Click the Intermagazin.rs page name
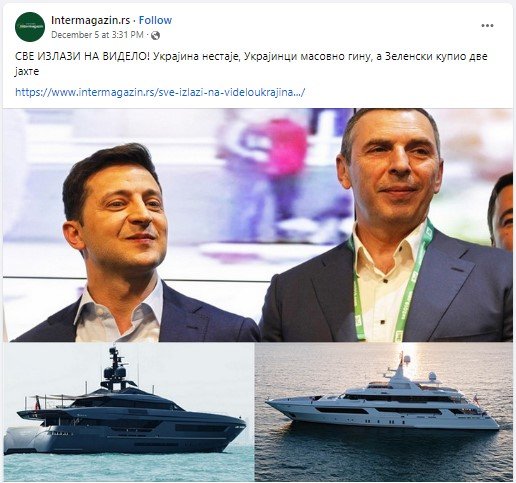Viewport: 516px width, 483px height. (90, 20)
